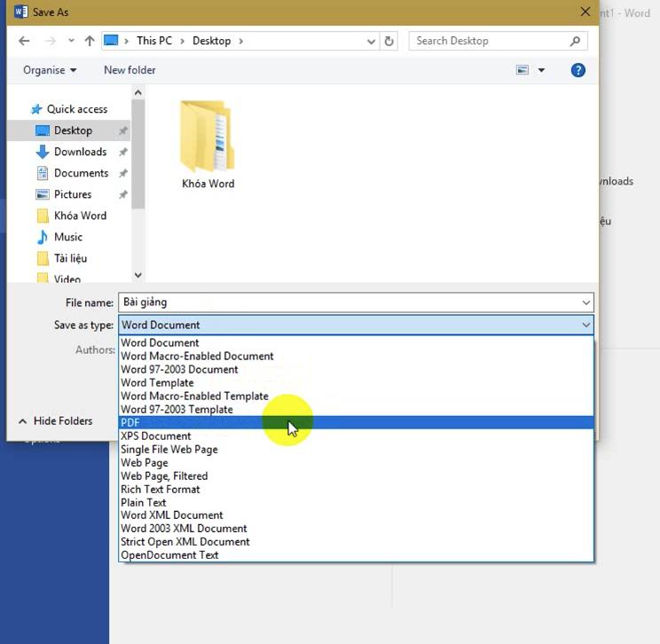Viewport: 660px width, 644px height.
Task: Click the computer icon in address bar
Action: (111, 41)
